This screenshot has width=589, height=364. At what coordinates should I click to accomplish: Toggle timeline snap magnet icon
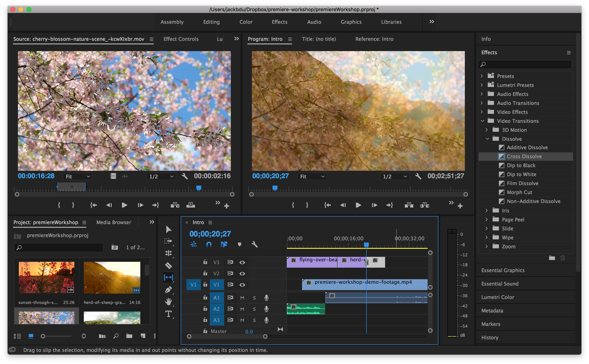tap(209, 245)
